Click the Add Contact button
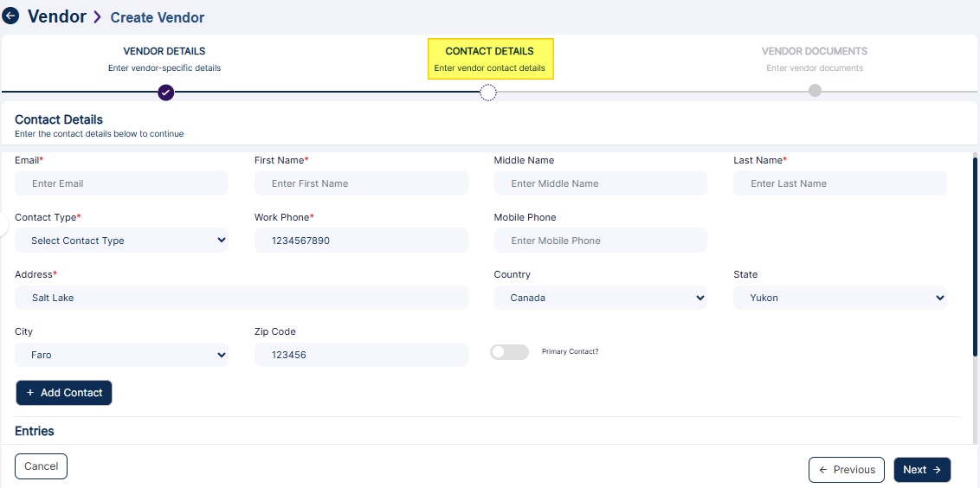The height and width of the screenshot is (488, 980). point(64,393)
